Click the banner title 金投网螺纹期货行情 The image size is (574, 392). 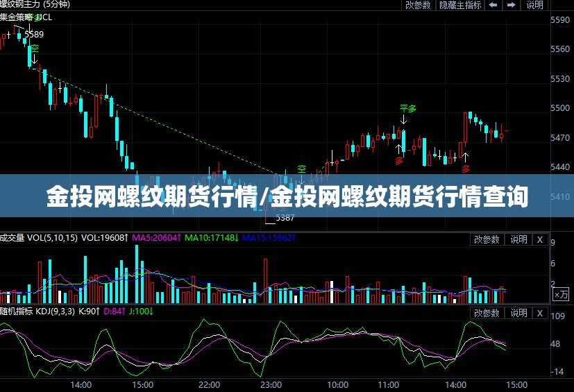(153, 196)
